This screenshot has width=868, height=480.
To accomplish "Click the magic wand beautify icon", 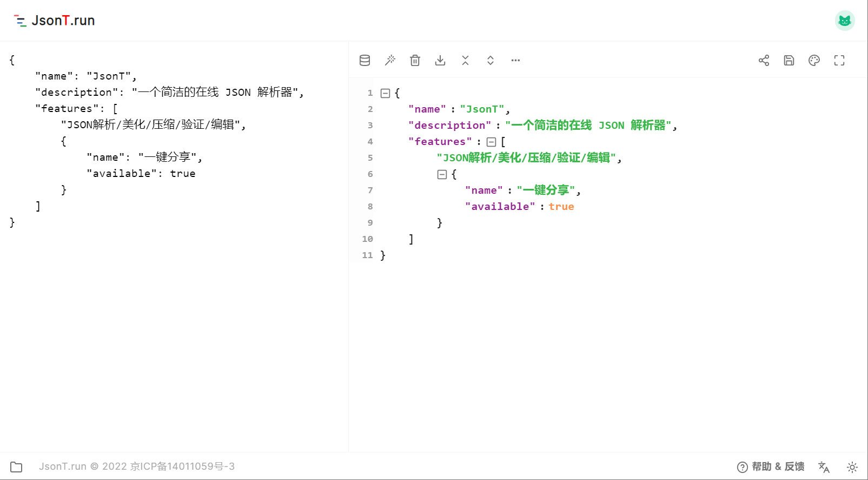I will 390,61.
